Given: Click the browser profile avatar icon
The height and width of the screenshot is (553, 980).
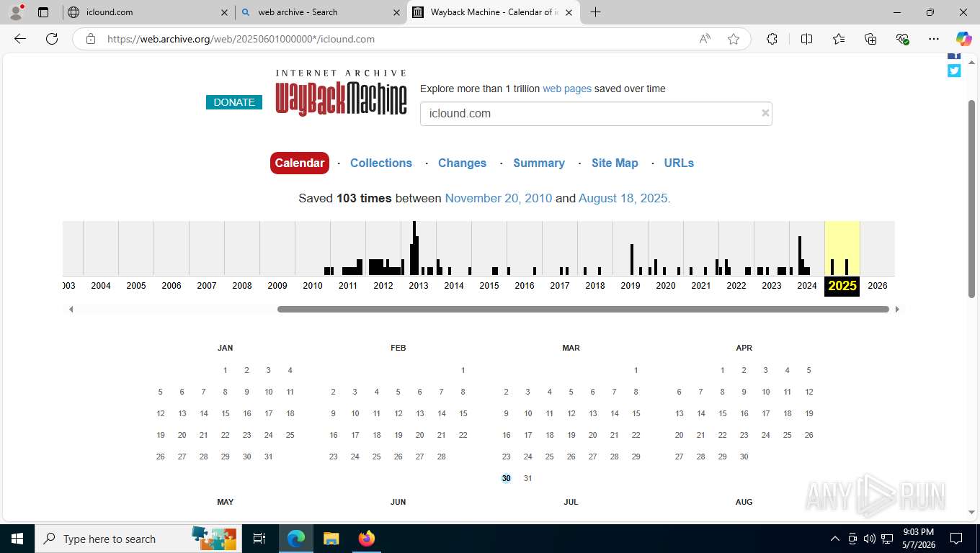Looking at the screenshot, I should 16,12.
